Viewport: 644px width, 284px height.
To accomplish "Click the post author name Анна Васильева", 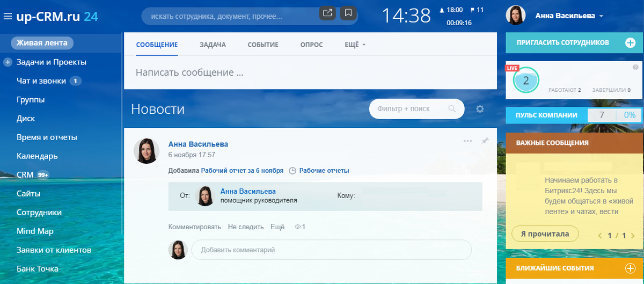I will (x=198, y=144).
